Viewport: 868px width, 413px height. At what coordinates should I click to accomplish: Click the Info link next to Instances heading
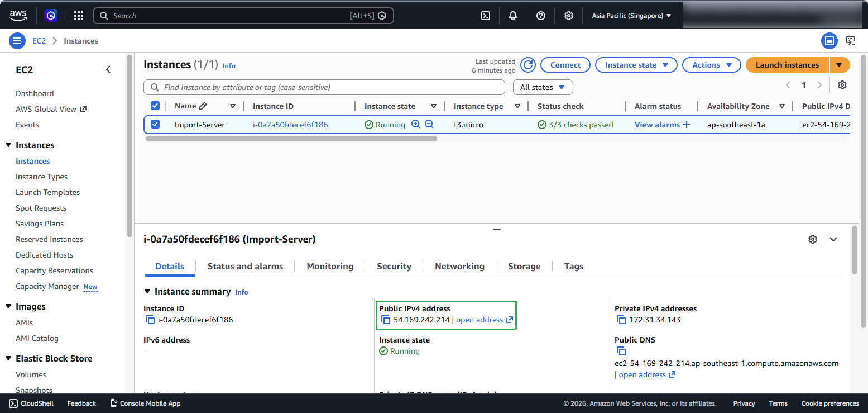pyautogui.click(x=229, y=65)
